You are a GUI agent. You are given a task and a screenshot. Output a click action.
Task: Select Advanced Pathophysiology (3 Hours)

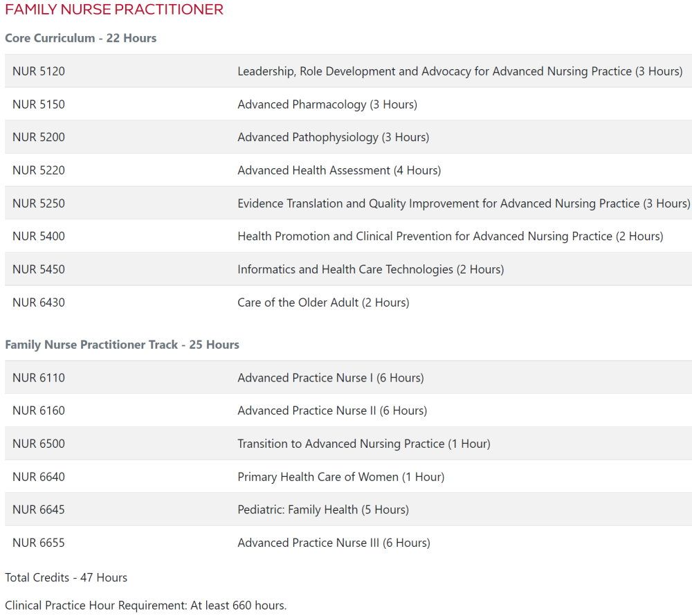[x=334, y=137]
